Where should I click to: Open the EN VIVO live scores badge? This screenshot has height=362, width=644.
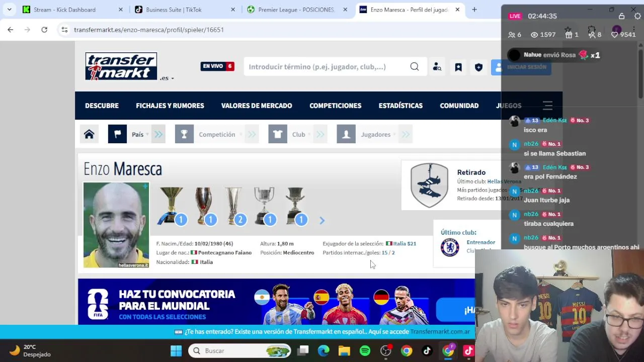(217, 66)
